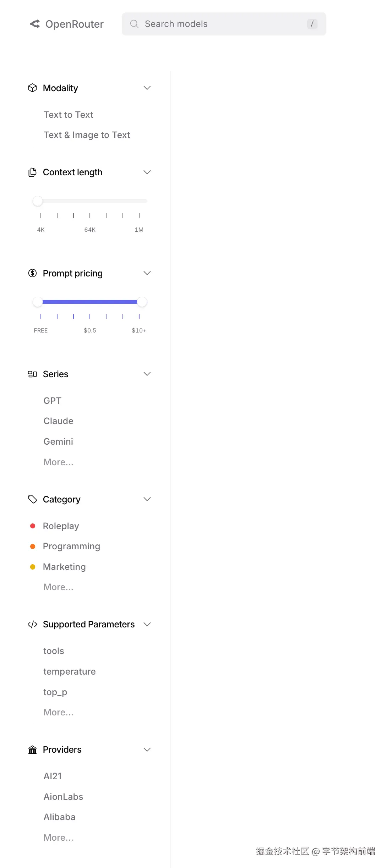387x868 pixels.
Task: Click the magnifier icon in search bar
Action: [134, 24]
